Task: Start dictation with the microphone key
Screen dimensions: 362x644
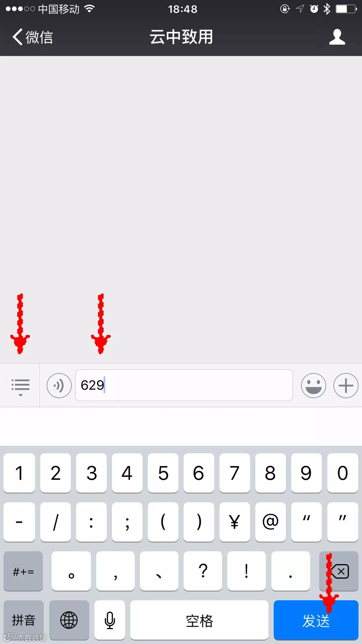Action: [x=110, y=619]
